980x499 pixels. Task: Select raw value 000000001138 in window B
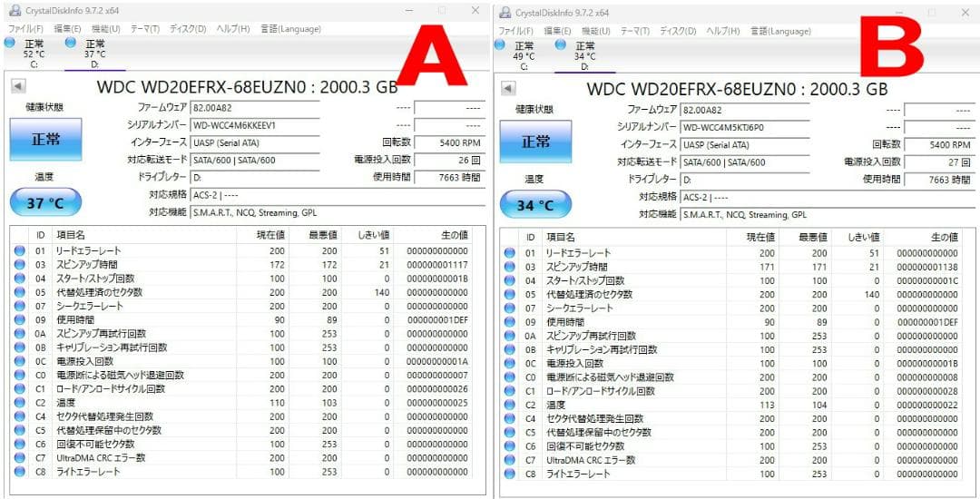(926, 267)
